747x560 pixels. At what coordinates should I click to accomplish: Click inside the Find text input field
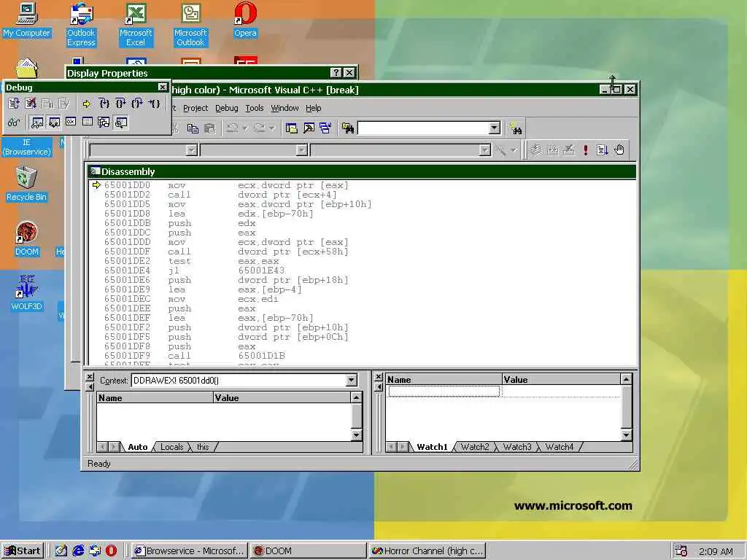click(x=423, y=128)
